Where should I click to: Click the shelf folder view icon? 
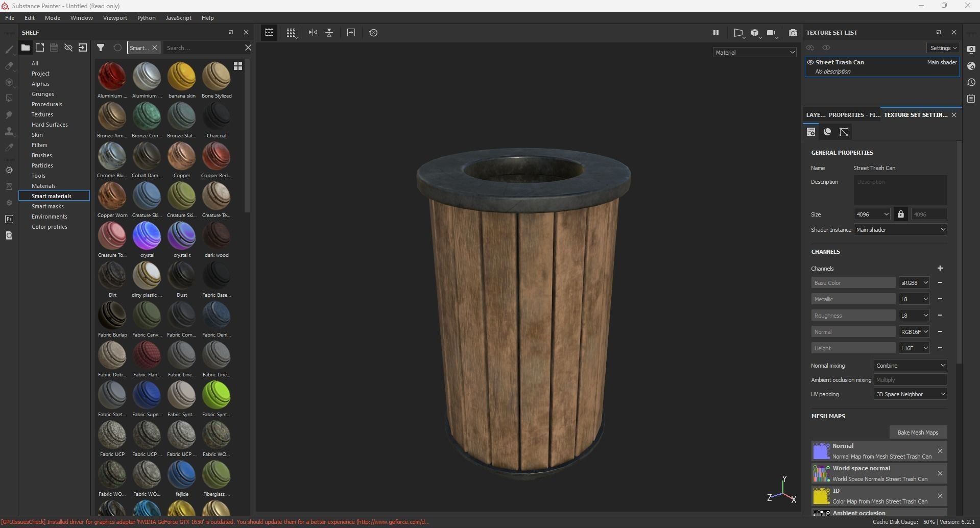25,47
